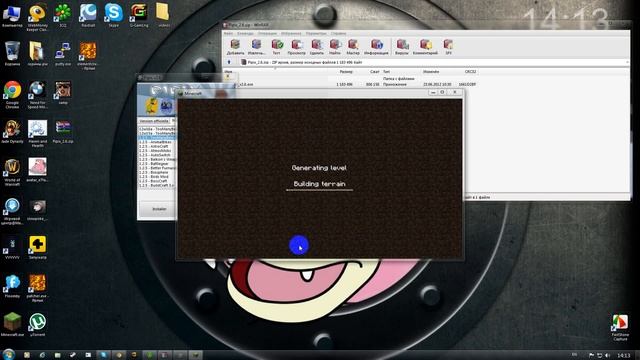Image resolution: width=640 pixels, height=360 pixels.
Task: Click the Удалить (Delete) icon in WinRAR
Action: [x=317, y=47]
